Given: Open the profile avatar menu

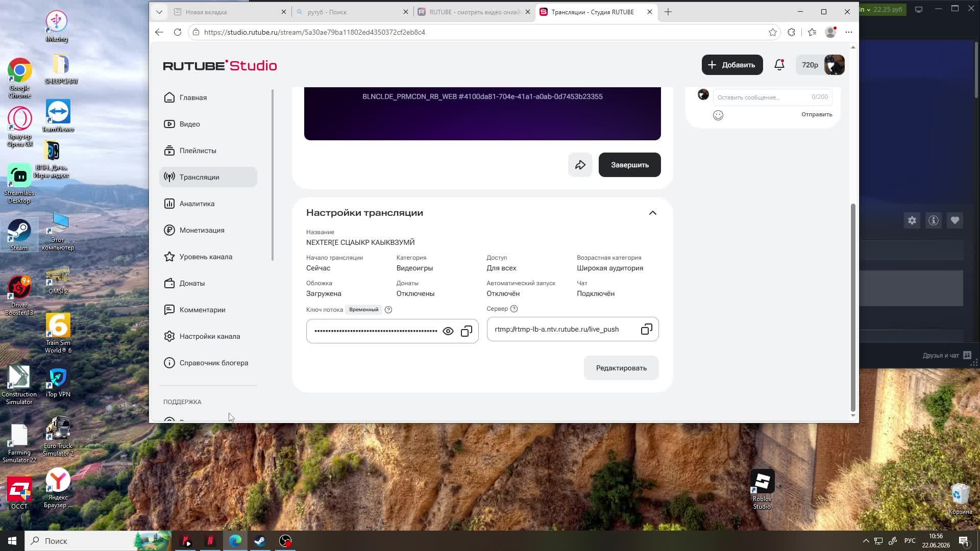Looking at the screenshot, I should pyautogui.click(x=835, y=65).
